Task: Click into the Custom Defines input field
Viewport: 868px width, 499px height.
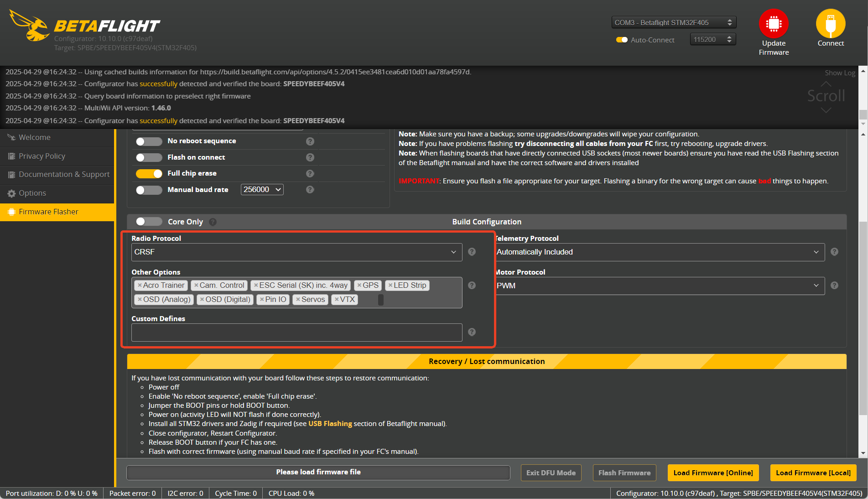Action: pyautogui.click(x=296, y=333)
